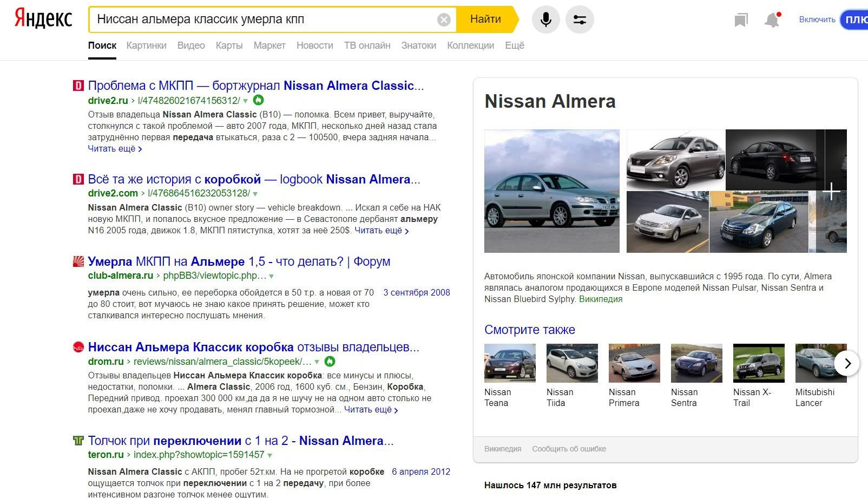
Task: Show next related cars with the right arrow
Action: pos(847,363)
